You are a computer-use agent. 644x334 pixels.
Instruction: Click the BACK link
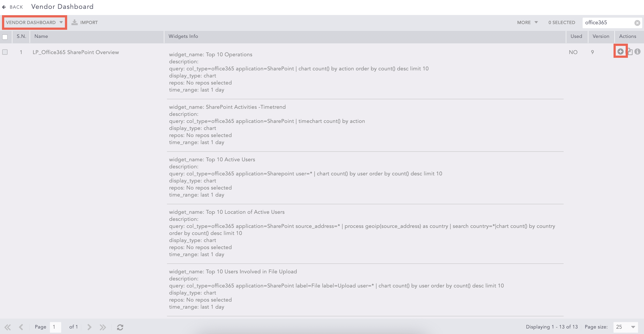[x=16, y=7]
